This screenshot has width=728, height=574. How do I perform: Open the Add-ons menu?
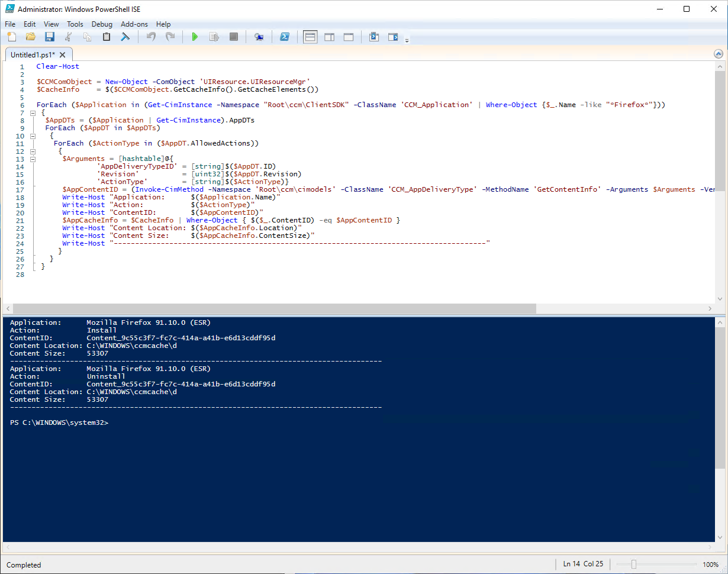(x=133, y=24)
